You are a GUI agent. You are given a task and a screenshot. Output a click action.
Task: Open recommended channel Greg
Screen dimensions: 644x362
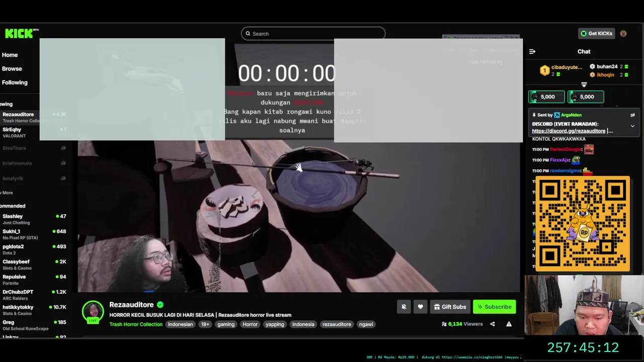[x=34, y=325]
